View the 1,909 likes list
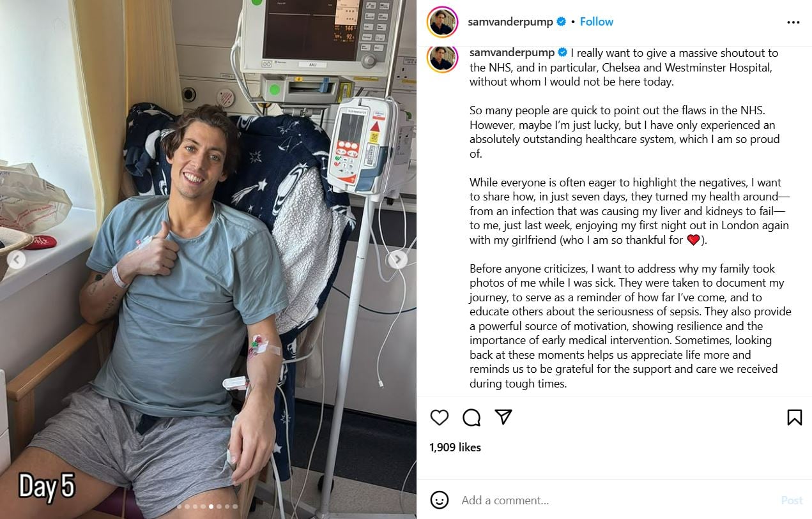 pos(456,448)
